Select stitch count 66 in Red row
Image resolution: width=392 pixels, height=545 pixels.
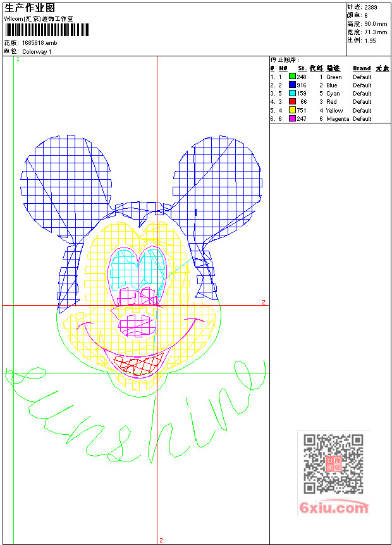[x=303, y=102]
